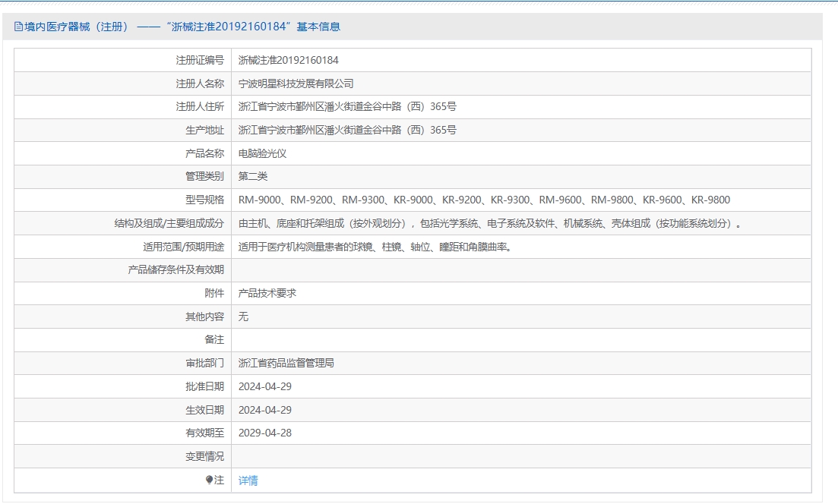Select product name 电脑验光仪
The width and height of the screenshot is (838, 504).
pos(262,153)
